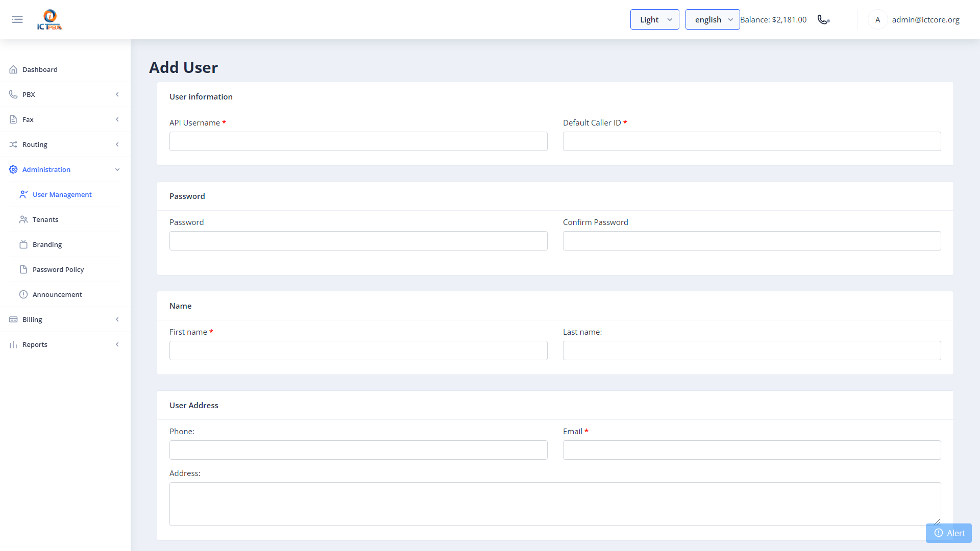This screenshot has height=551, width=980.
Task: Open the Light theme dropdown
Action: click(x=654, y=19)
